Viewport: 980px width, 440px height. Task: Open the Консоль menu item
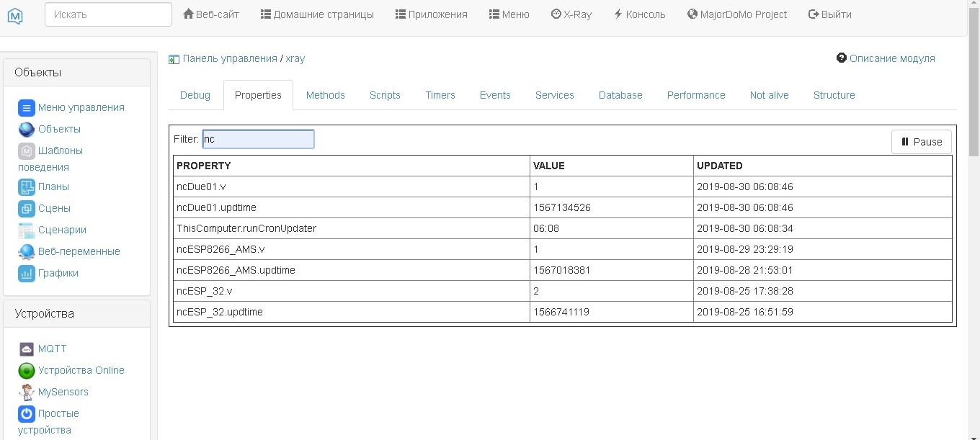tap(639, 14)
